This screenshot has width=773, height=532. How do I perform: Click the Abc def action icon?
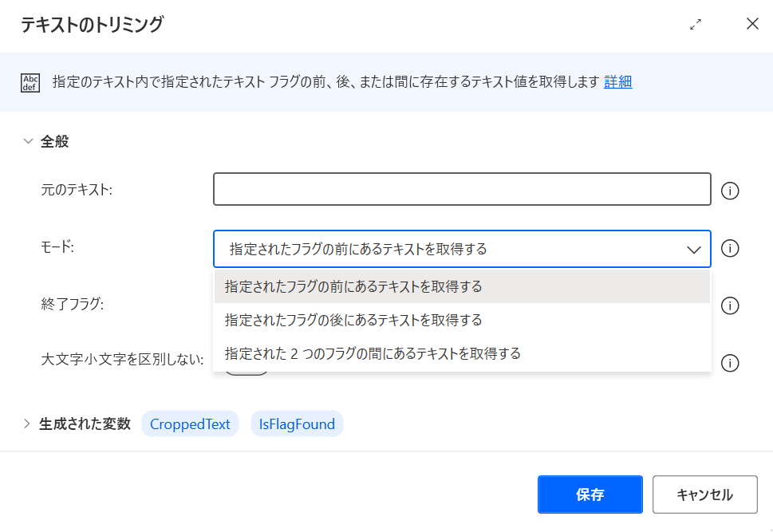tap(30, 83)
